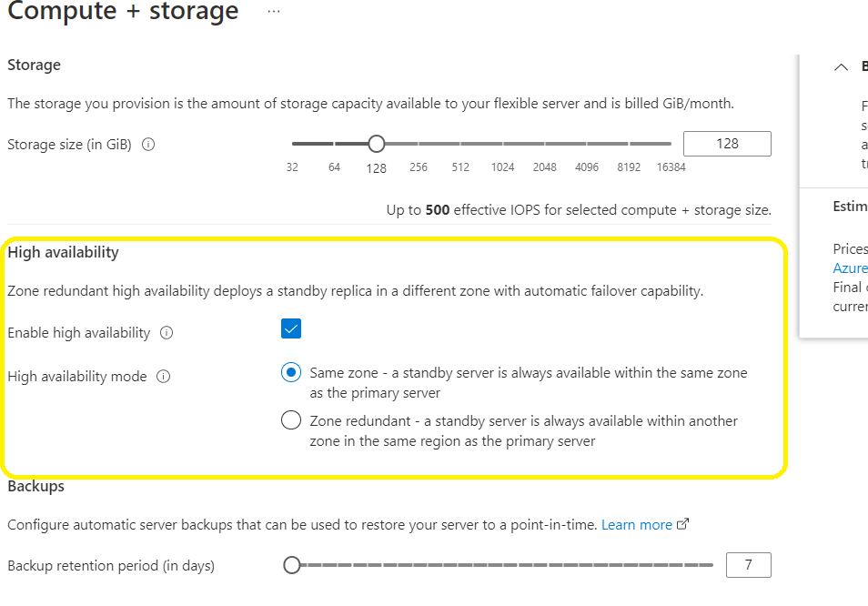Uncheck the Enable high availability checkbox
868x606 pixels.
pos(291,328)
